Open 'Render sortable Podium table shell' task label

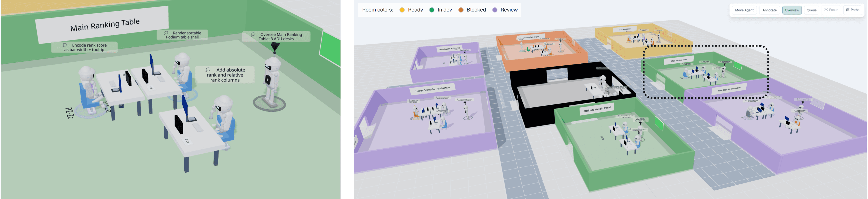point(182,35)
